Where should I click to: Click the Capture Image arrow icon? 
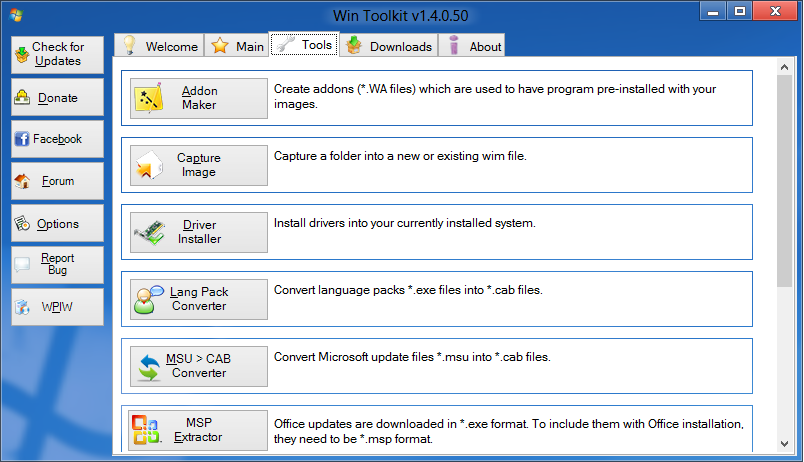point(149,165)
